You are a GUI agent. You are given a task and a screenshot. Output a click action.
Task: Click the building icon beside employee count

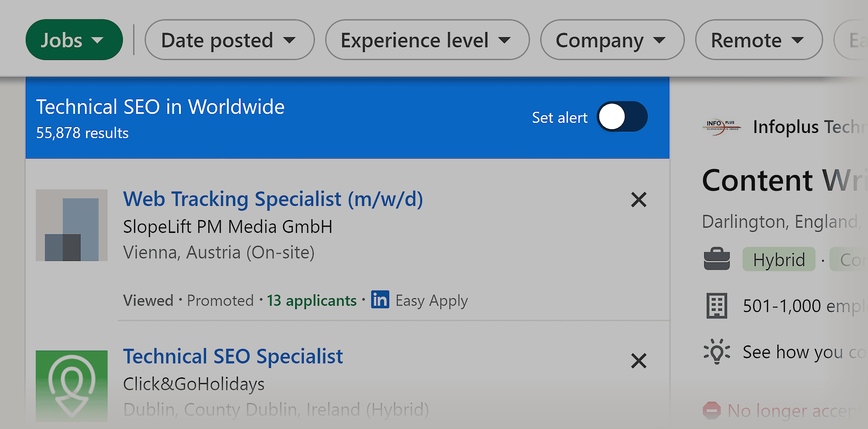tap(717, 305)
